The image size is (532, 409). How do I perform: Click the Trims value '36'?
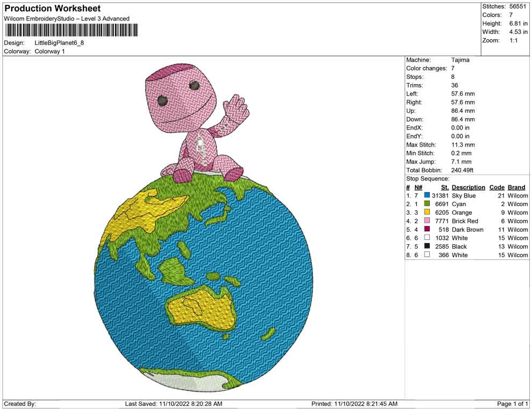tap(454, 85)
